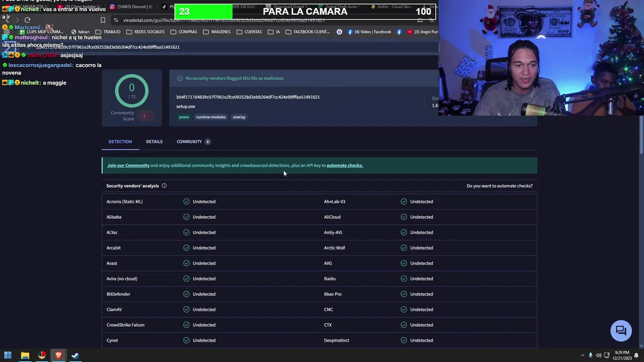This screenshot has height=362, width=644.
Task: Open the REDES SOCIALES bookmarks folder
Action: (x=145, y=32)
